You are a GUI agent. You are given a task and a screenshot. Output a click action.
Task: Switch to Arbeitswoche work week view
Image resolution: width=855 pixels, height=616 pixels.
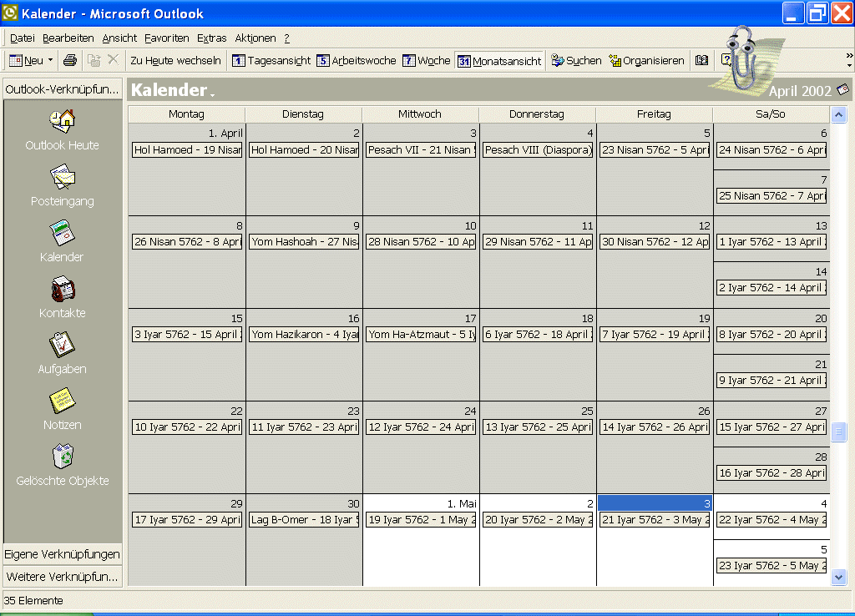[357, 60]
